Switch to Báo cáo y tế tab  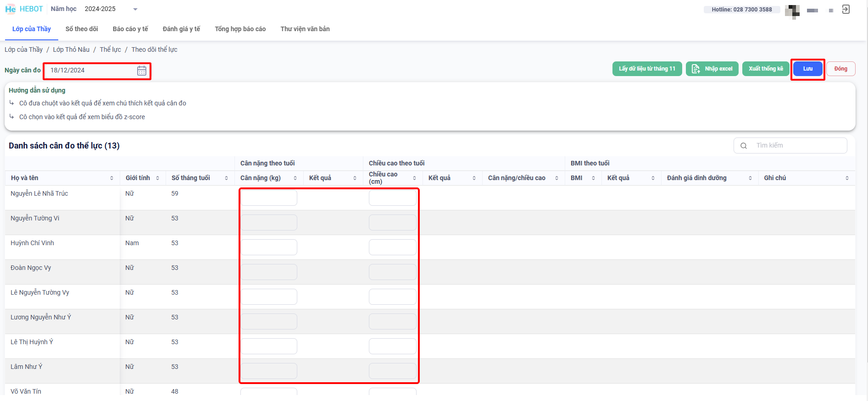pos(130,29)
